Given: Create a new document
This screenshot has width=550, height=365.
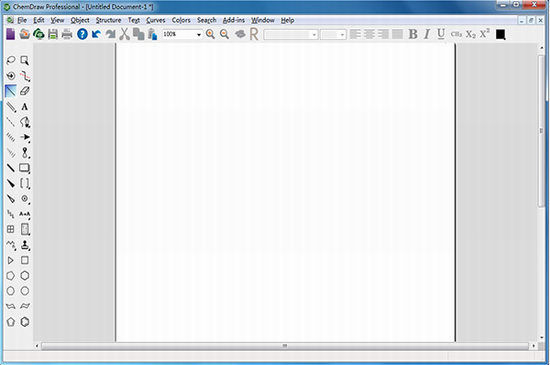Looking at the screenshot, I should click(11, 34).
